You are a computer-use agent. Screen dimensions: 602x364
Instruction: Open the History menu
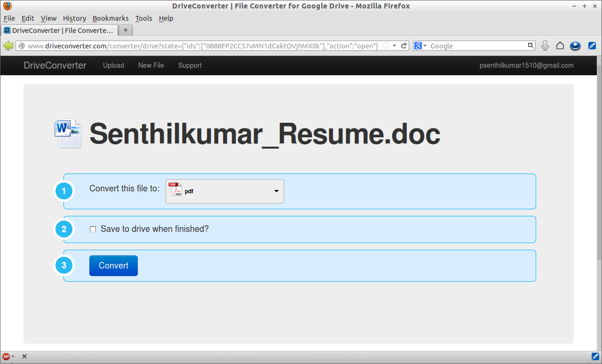[74, 18]
